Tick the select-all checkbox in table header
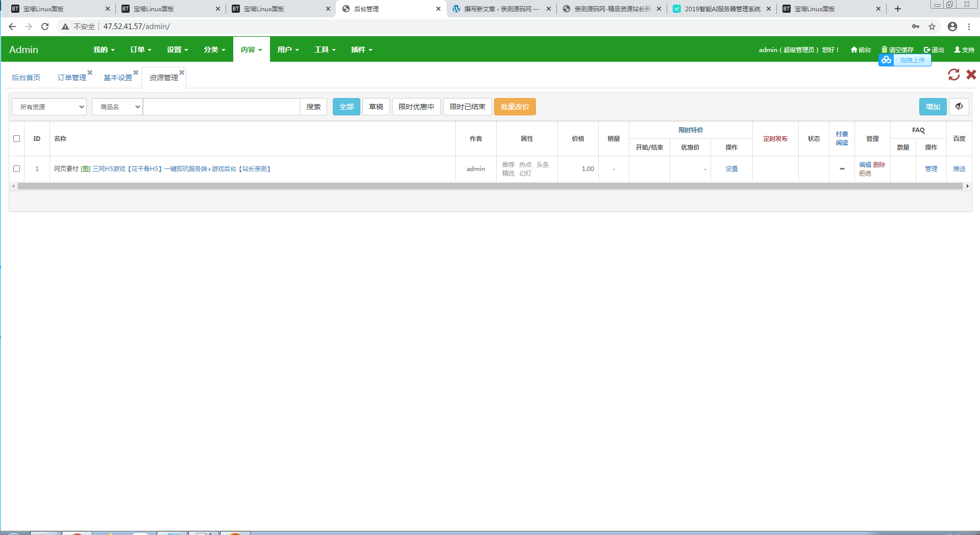980x535 pixels. coord(17,139)
